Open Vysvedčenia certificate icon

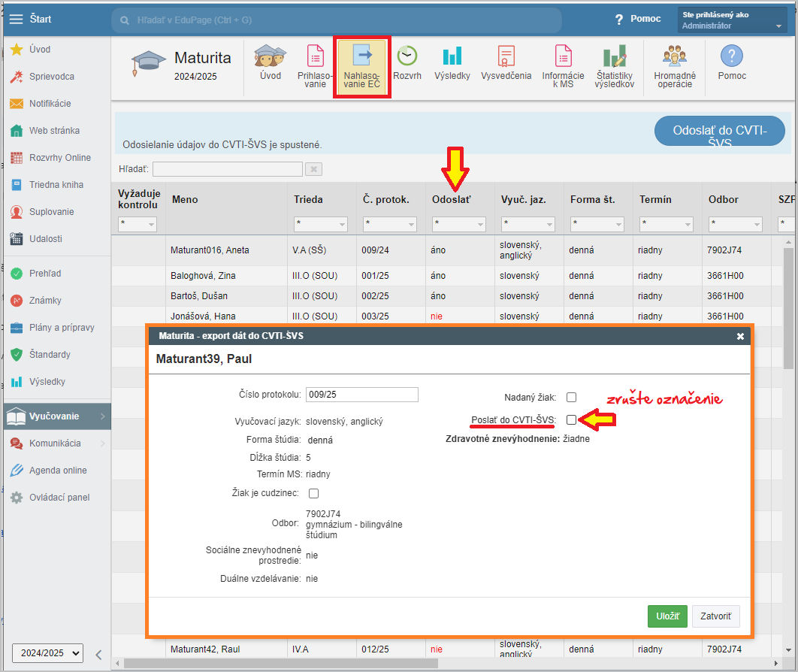tap(506, 57)
